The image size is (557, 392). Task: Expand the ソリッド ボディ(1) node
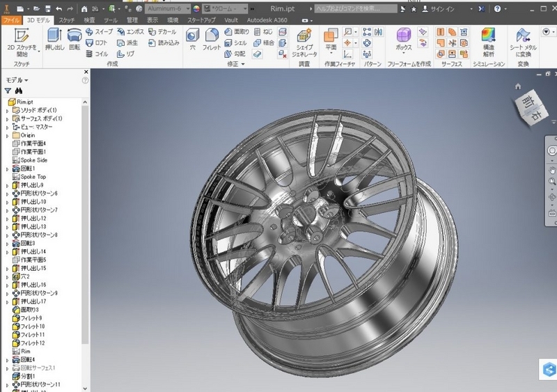pos(7,111)
